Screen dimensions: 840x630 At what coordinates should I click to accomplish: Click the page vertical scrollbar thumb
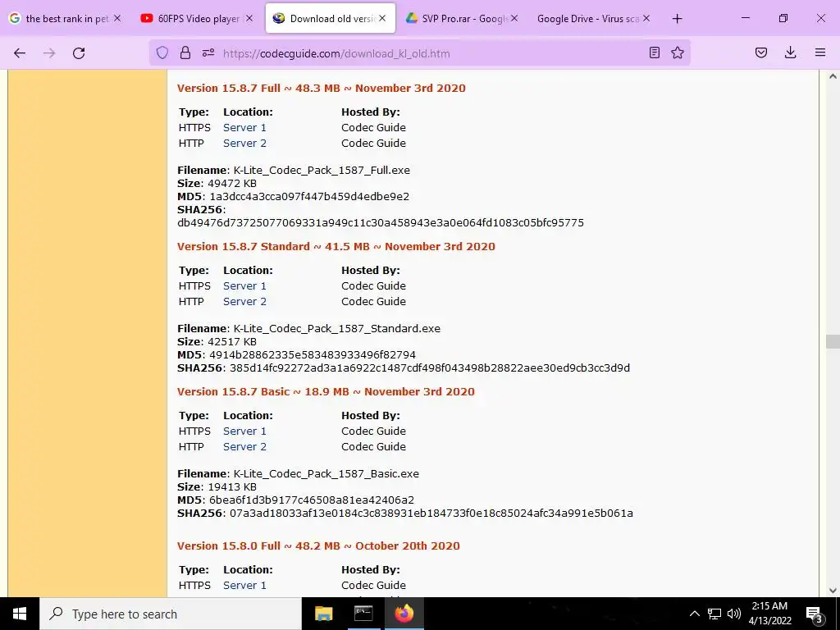[833, 341]
